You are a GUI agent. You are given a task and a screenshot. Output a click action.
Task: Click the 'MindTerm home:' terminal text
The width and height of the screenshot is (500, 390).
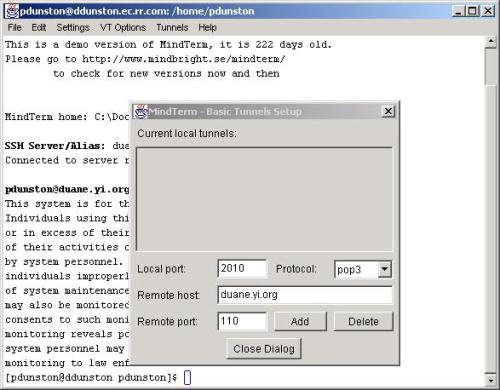point(46,117)
